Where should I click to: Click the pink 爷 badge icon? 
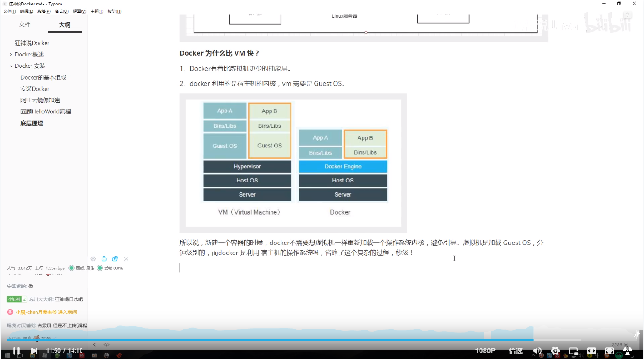click(x=10, y=312)
